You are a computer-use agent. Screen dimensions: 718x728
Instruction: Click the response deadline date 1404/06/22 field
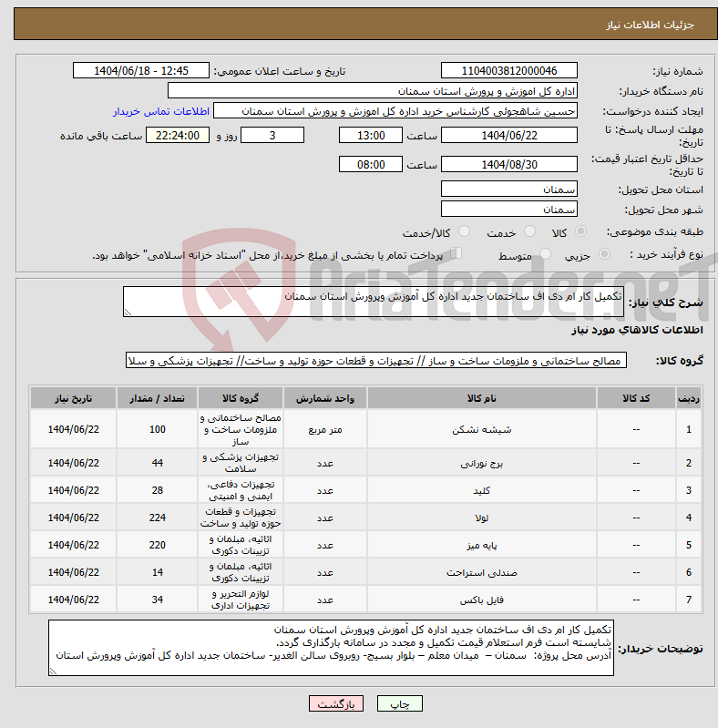[x=509, y=135]
